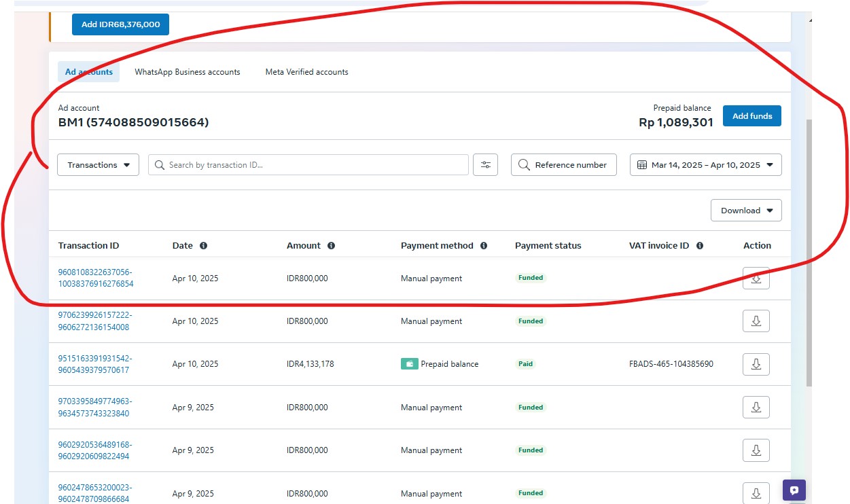850x504 pixels.
Task: Open the Meta Verified accounts tab
Action: (x=306, y=72)
